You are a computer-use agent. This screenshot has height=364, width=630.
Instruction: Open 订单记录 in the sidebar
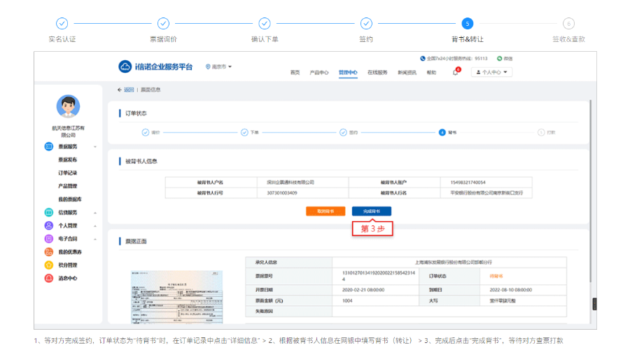click(x=68, y=173)
